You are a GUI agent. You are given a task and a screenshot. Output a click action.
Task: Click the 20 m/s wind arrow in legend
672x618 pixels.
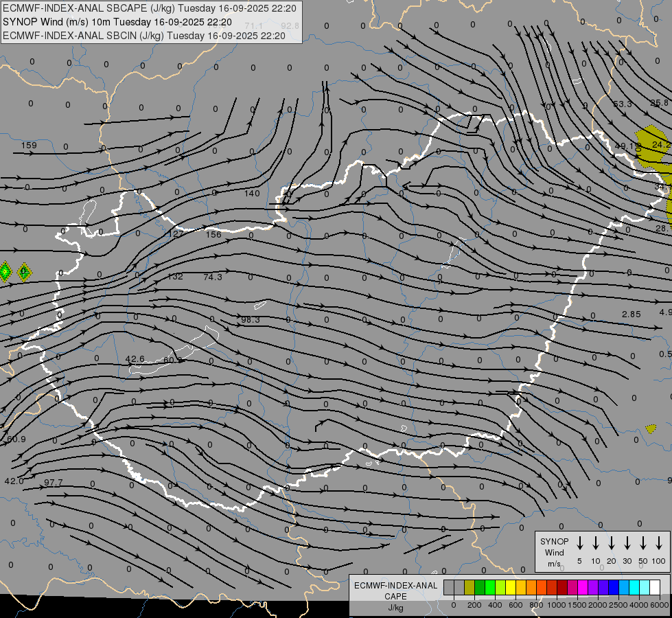(x=611, y=543)
